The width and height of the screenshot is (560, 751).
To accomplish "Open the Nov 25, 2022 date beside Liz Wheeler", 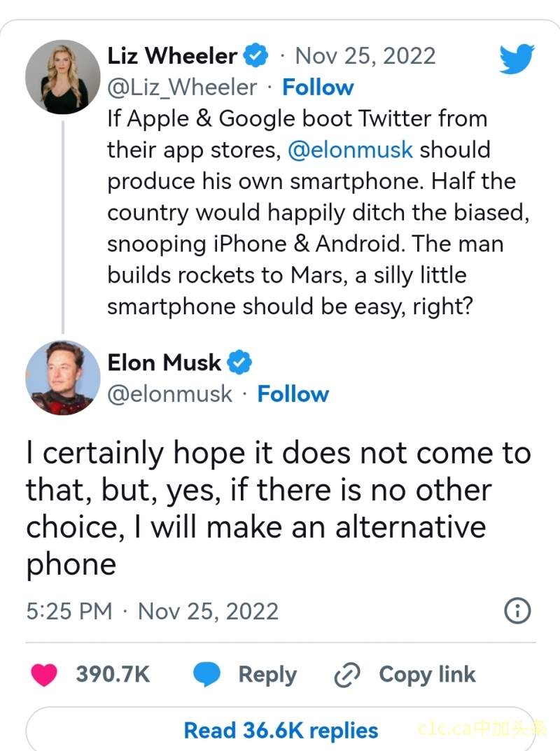I will (x=365, y=56).
